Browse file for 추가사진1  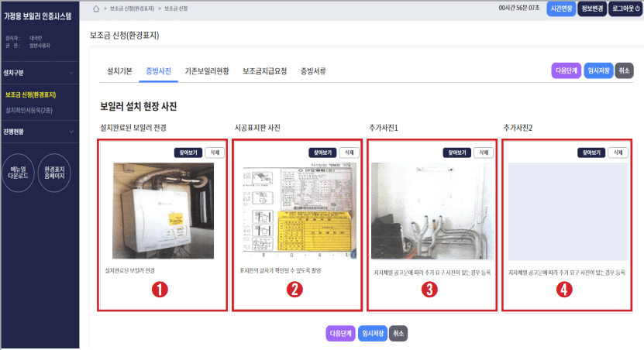[457, 153]
